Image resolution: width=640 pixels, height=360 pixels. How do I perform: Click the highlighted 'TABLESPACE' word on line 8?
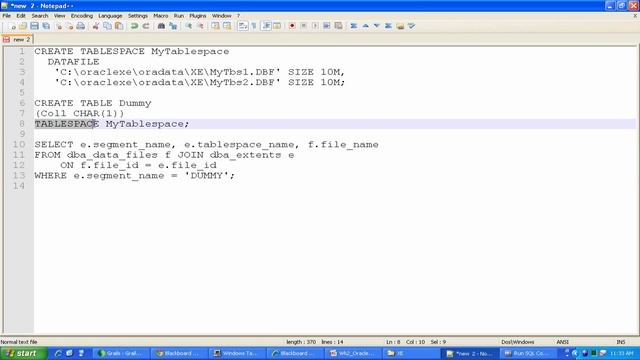click(67, 124)
